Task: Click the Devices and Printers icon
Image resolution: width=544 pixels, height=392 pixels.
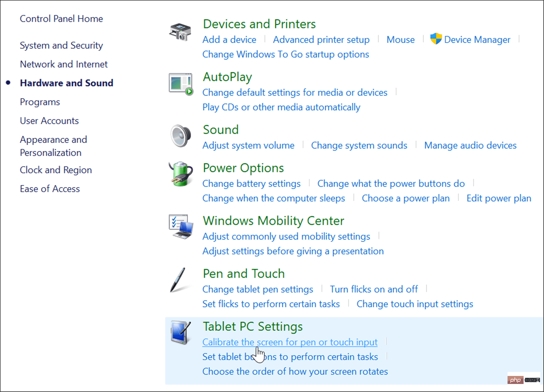Action: coord(180,32)
